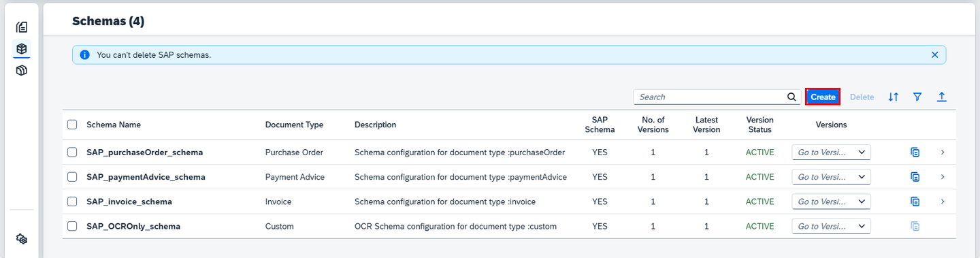Click the 'You can't delete SAP schemas.' message text

(x=154, y=54)
